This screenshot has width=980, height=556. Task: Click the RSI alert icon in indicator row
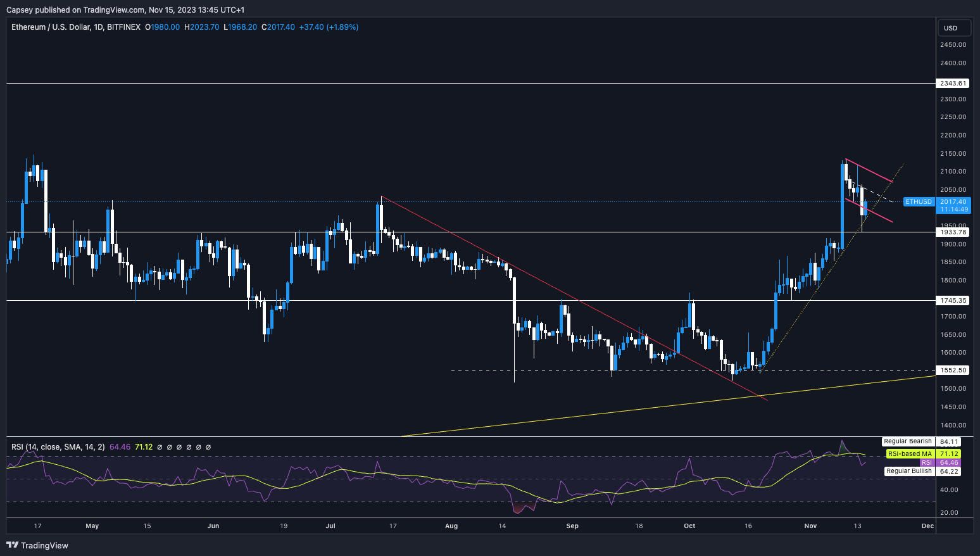click(x=188, y=447)
